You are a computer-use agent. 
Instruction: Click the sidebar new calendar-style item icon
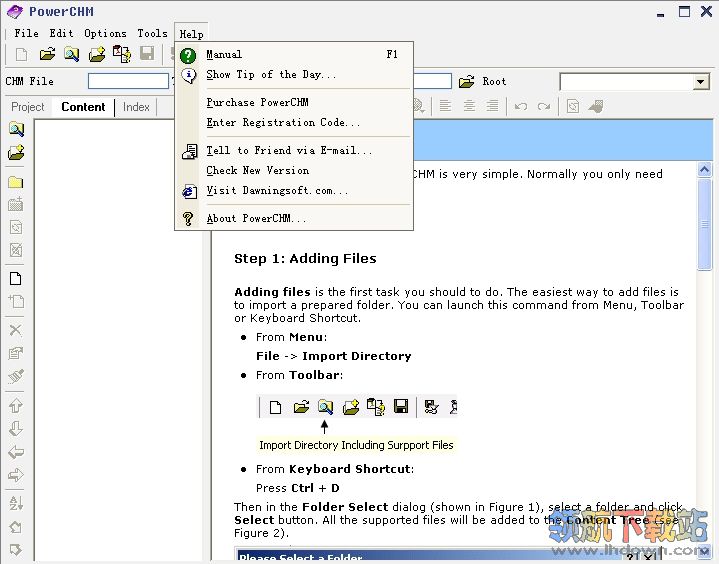point(16,204)
